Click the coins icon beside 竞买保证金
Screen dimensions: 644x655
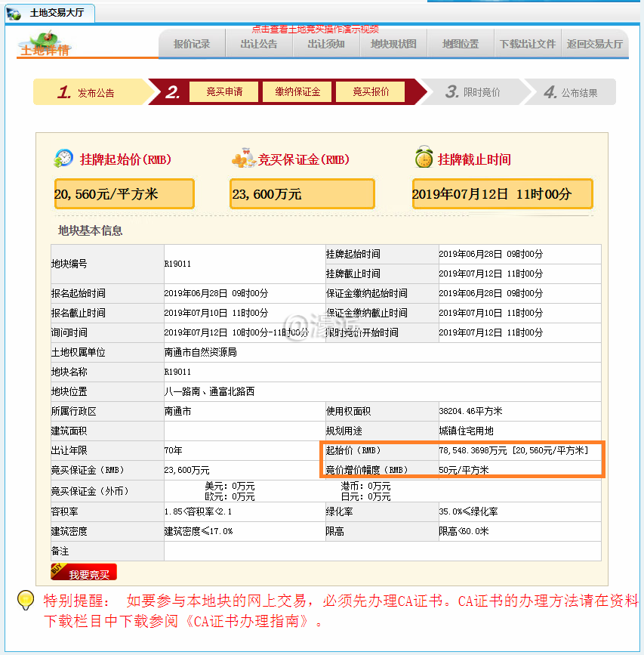point(243,159)
